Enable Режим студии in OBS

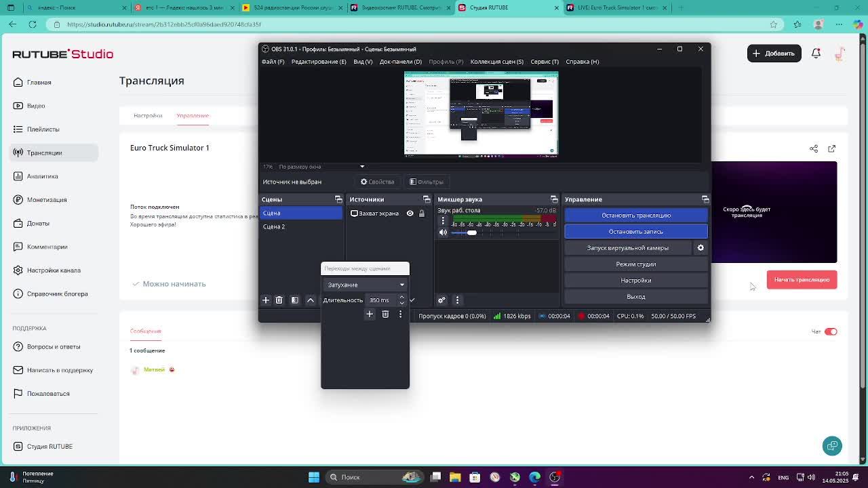pyautogui.click(x=636, y=264)
